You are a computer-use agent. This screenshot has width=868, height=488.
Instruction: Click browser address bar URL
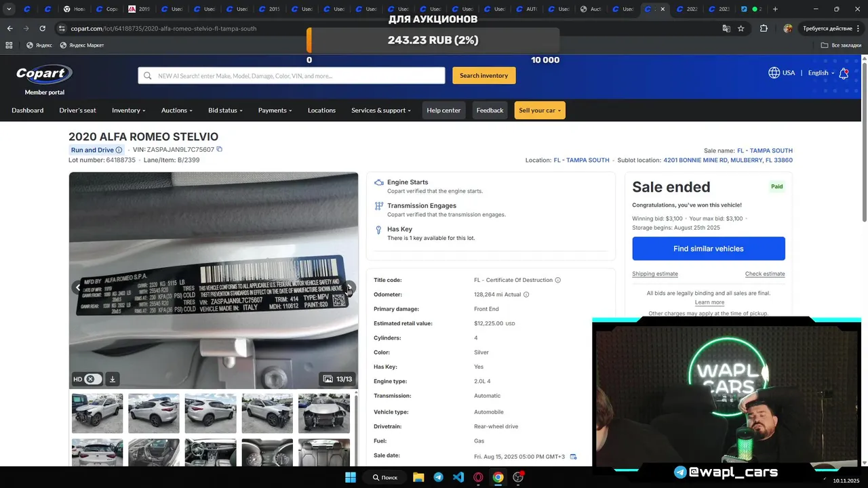coord(163,28)
